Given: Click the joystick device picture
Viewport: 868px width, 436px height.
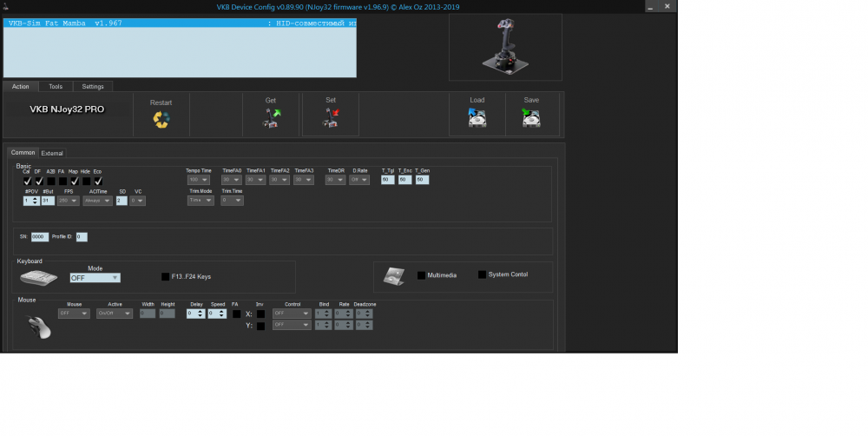Looking at the screenshot, I should pyautogui.click(x=505, y=47).
